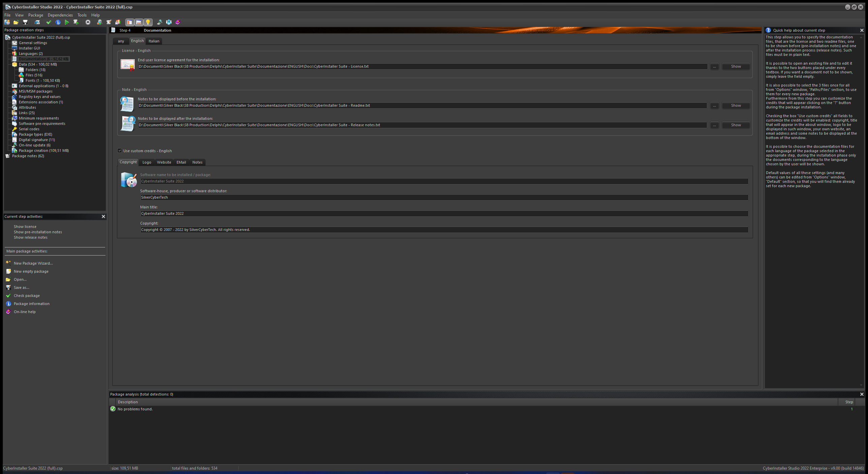Click the scroll with play arrow icon

pos(76,22)
